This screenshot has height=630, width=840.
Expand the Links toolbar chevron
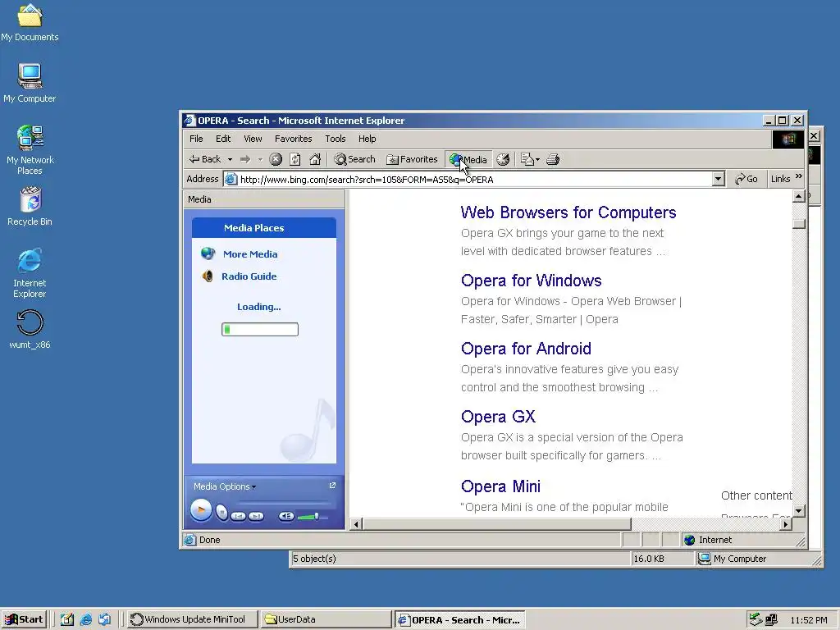(x=799, y=176)
